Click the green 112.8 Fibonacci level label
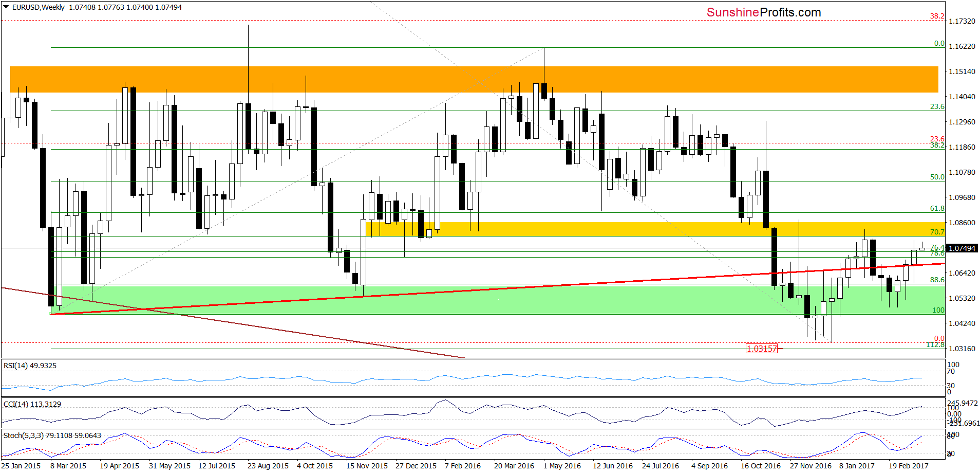This screenshot has height=473, width=980. (x=935, y=344)
